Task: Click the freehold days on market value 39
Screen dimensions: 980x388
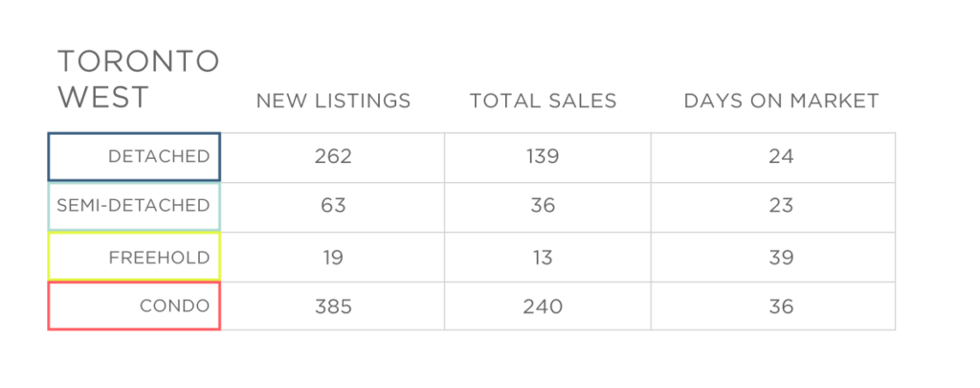Action: point(781,257)
